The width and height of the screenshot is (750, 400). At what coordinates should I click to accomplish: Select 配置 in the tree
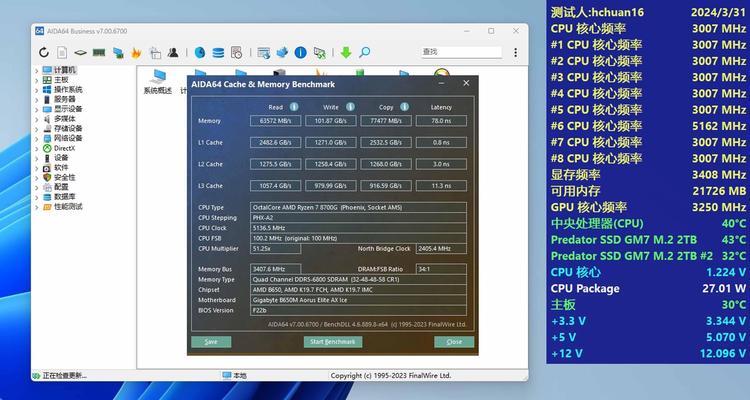point(61,187)
